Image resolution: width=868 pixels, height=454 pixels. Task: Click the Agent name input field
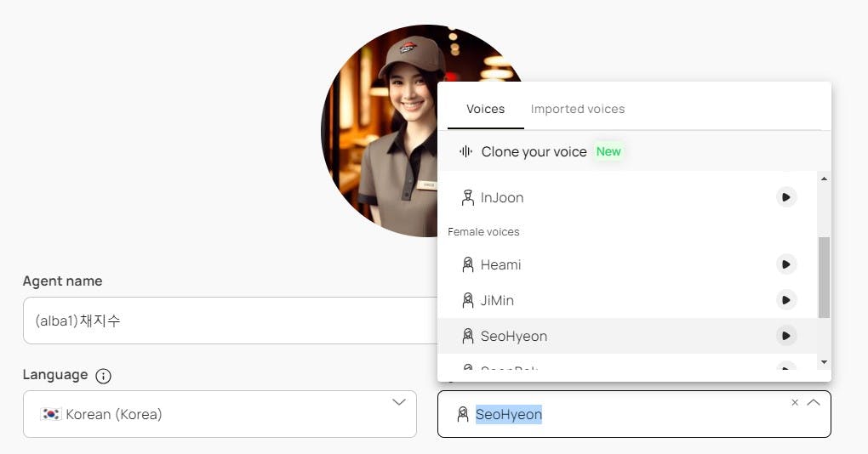[231, 321]
